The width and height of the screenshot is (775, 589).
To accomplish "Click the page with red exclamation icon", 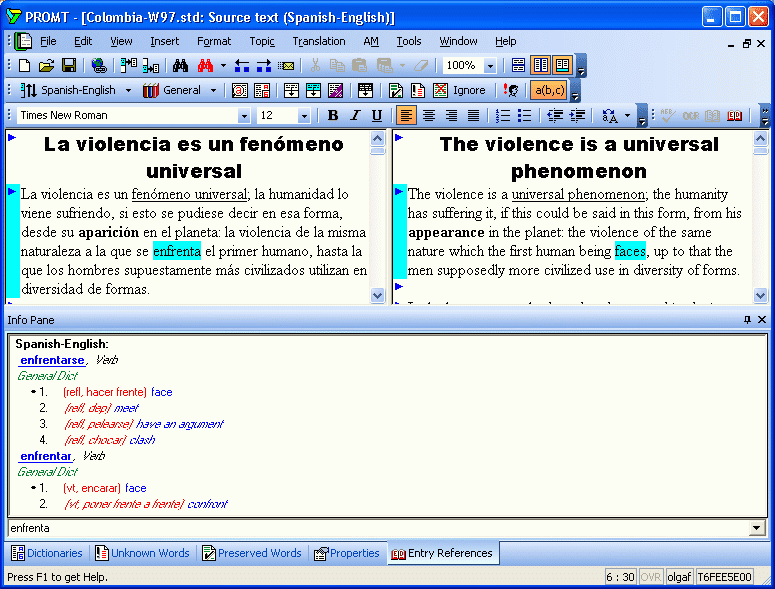I will click(418, 90).
